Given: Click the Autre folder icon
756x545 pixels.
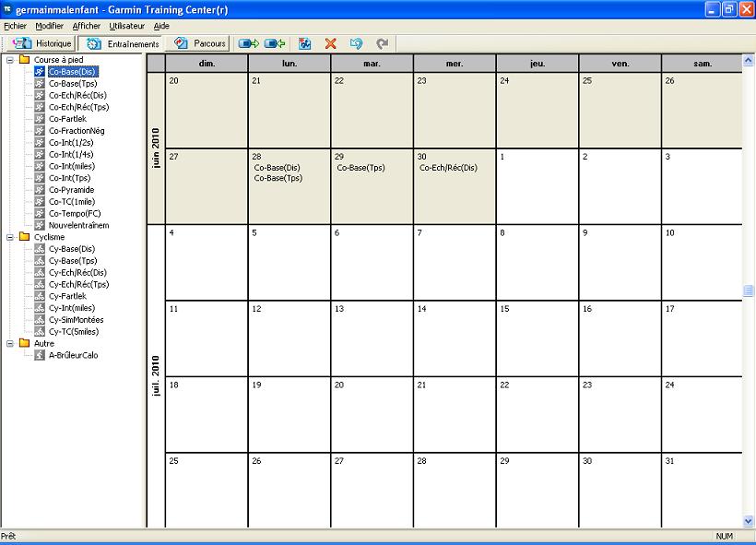Looking at the screenshot, I should pos(24,343).
